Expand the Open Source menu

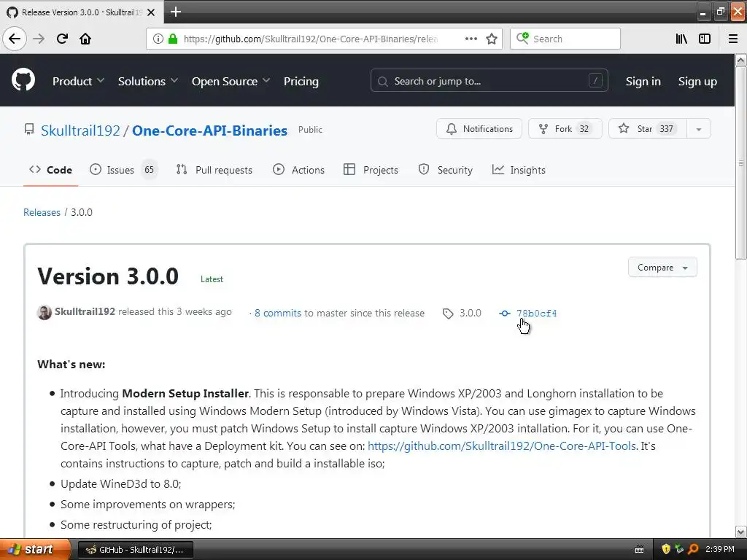[x=231, y=82]
